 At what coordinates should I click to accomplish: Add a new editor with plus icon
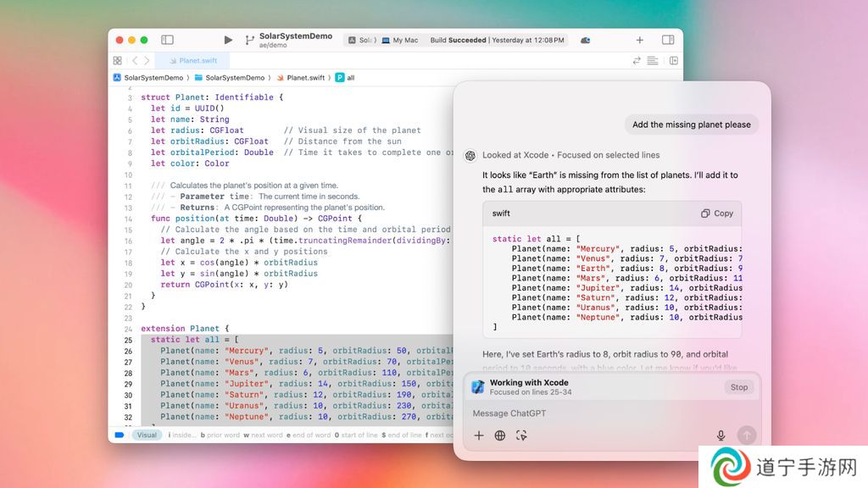pyautogui.click(x=639, y=40)
